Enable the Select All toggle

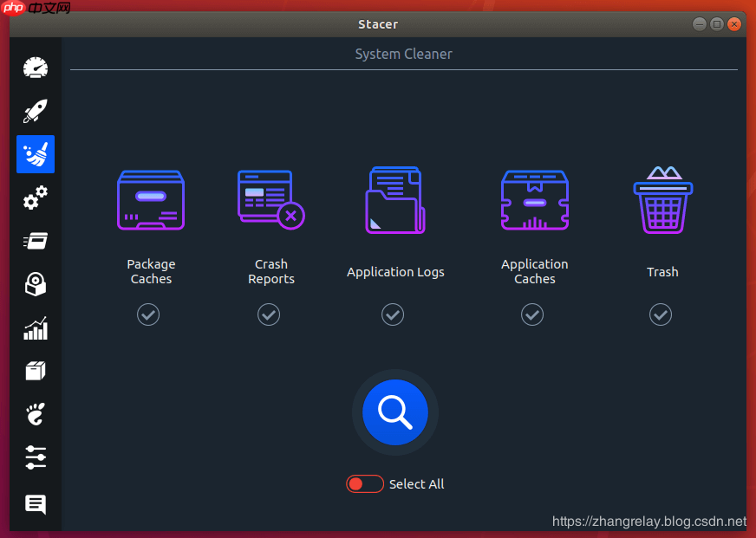pyautogui.click(x=364, y=483)
